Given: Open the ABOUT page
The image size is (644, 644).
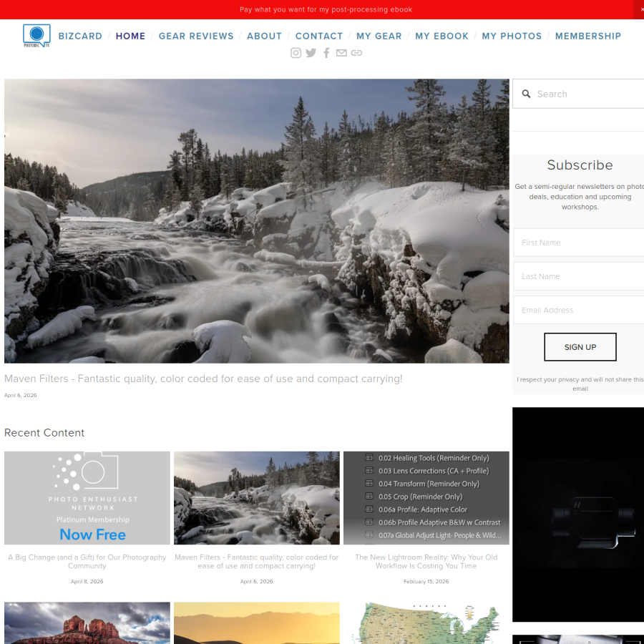Looking at the screenshot, I should click(x=264, y=36).
